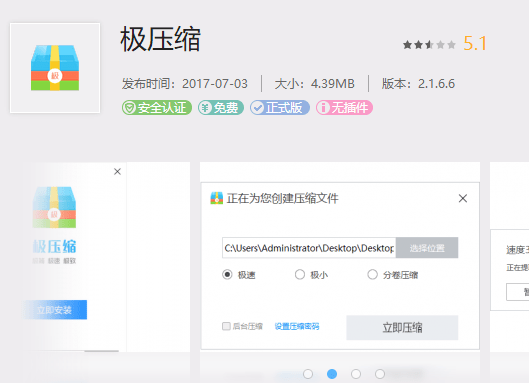Click the 立即压缩 button
The height and width of the screenshot is (383, 529).
click(402, 328)
